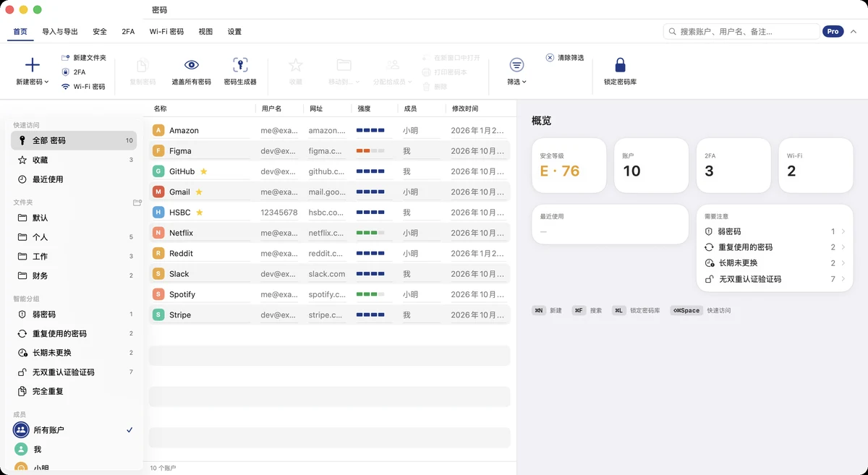The height and width of the screenshot is (475, 868).
Task: Click the 锁定密码库 lock icon
Action: 620,65
